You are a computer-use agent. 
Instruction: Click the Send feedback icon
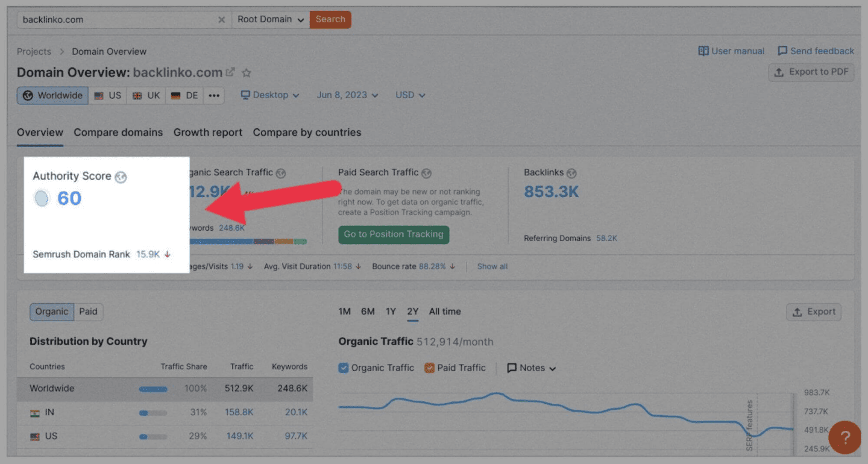(x=782, y=51)
